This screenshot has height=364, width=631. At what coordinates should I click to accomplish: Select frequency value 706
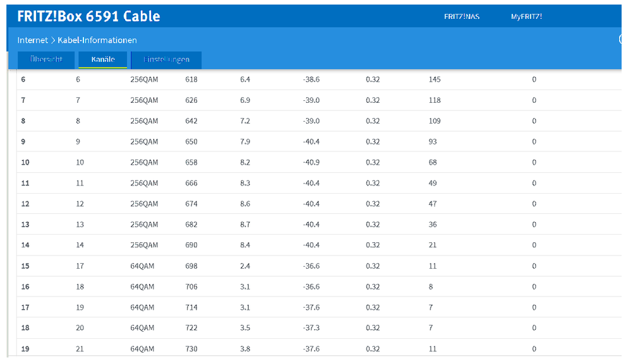(191, 287)
